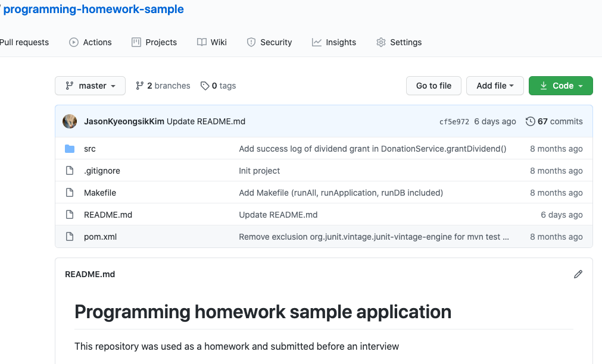Open the programming-homework-sample repository title

coord(93,10)
